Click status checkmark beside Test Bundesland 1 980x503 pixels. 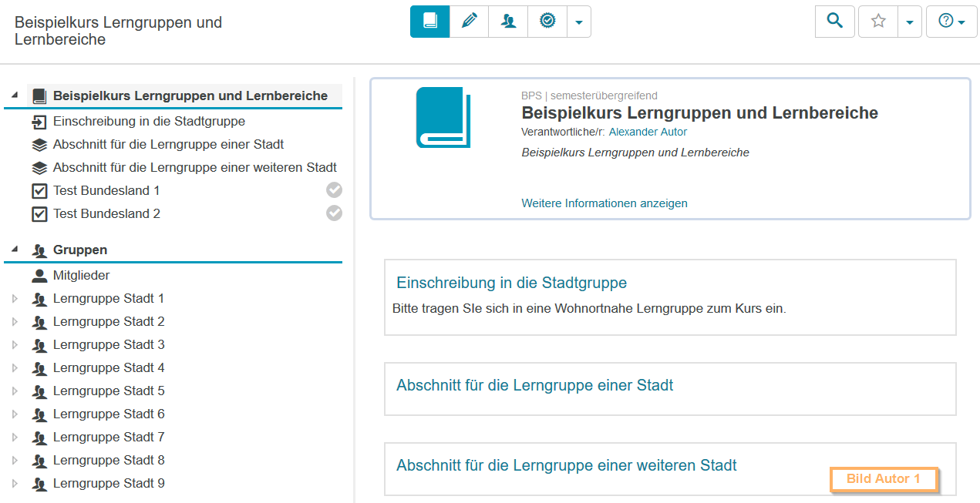334,190
